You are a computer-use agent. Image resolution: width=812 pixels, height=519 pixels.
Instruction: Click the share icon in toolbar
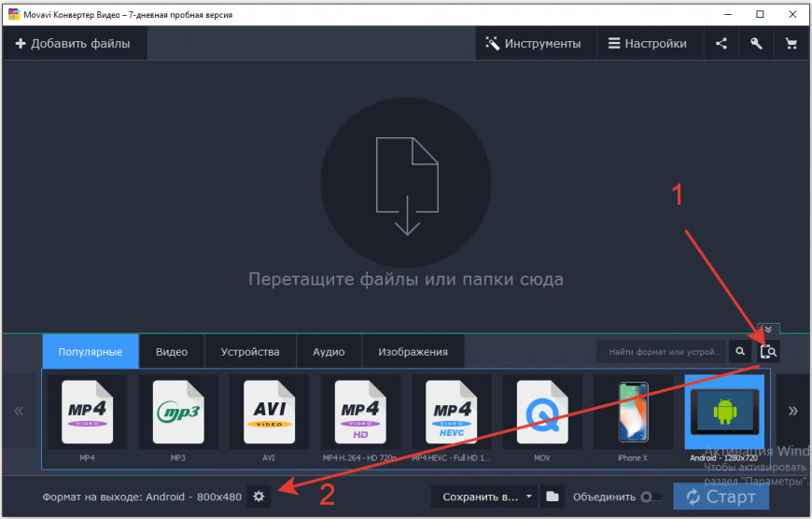tap(721, 44)
